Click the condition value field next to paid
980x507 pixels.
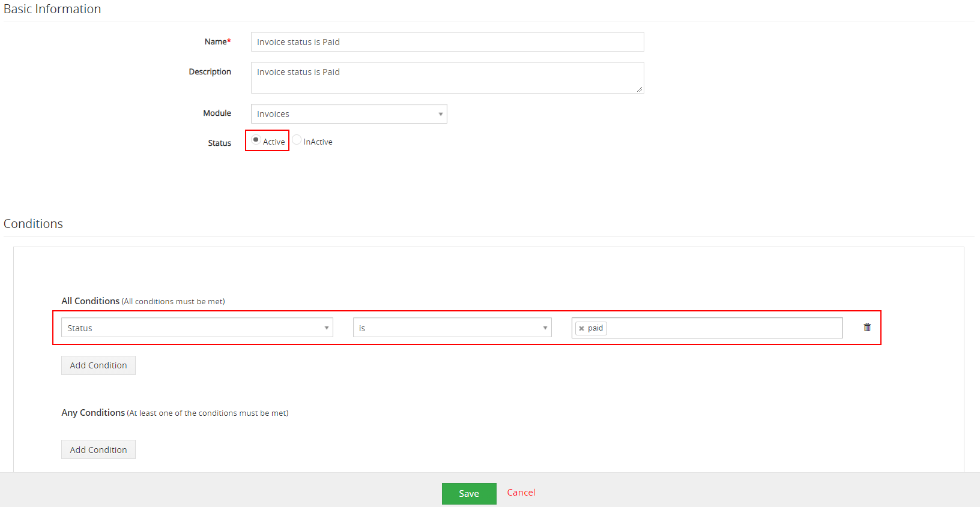[724, 328]
